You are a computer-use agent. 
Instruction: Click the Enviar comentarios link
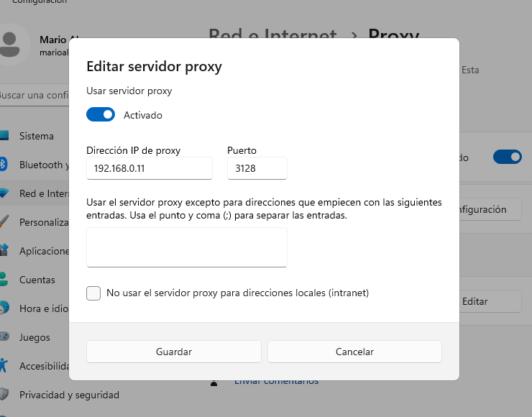(x=276, y=381)
